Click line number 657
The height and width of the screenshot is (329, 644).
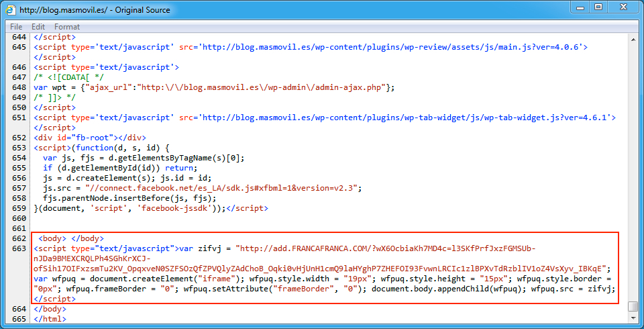click(x=19, y=188)
